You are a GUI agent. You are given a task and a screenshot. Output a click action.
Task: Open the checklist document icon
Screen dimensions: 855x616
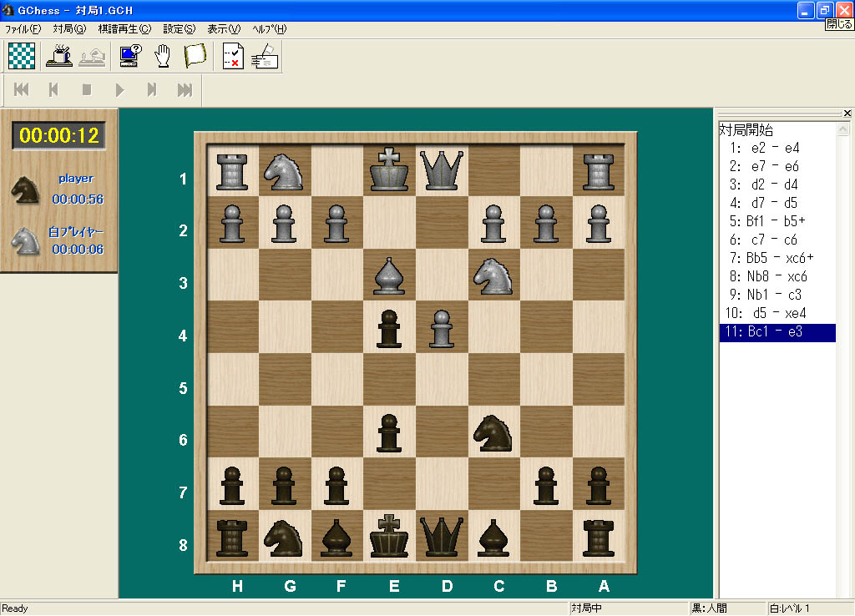click(234, 56)
